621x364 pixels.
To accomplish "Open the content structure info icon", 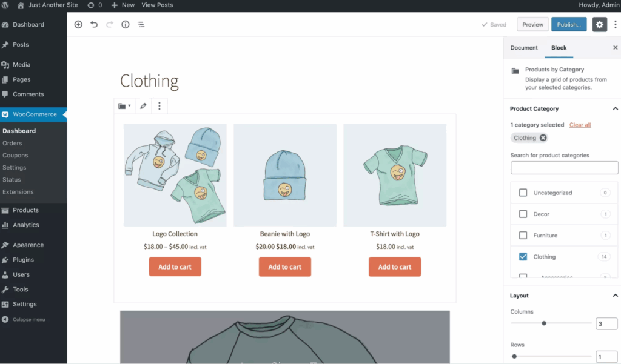I will point(126,24).
